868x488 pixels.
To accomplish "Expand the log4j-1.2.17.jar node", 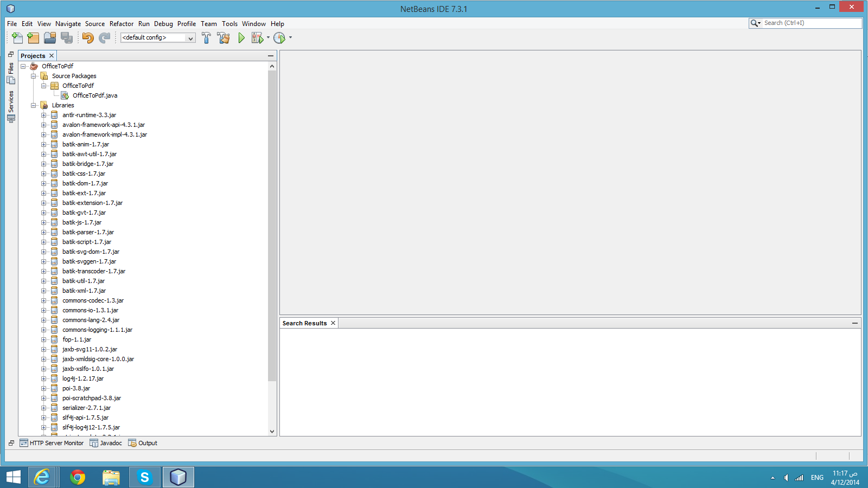I will (x=44, y=378).
